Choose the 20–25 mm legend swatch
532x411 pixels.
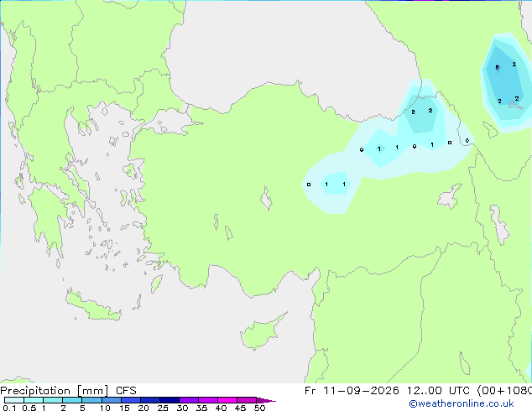[x=150, y=400]
